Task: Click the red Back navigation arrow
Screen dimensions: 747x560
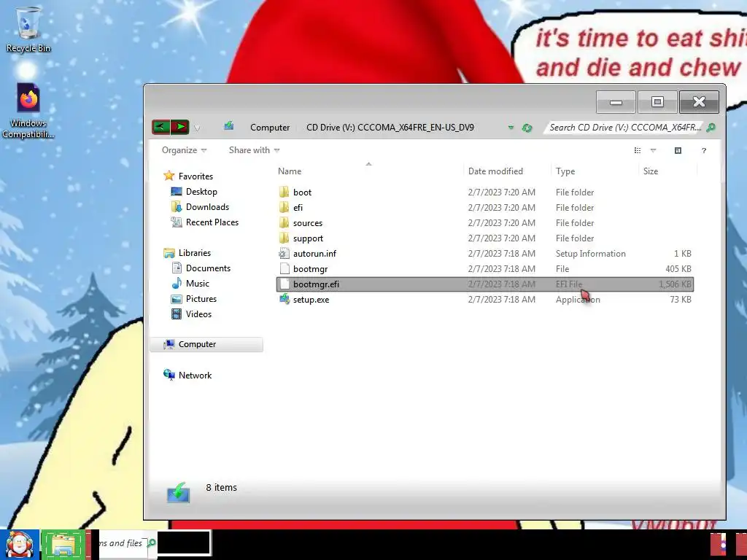Action: point(161,127)
